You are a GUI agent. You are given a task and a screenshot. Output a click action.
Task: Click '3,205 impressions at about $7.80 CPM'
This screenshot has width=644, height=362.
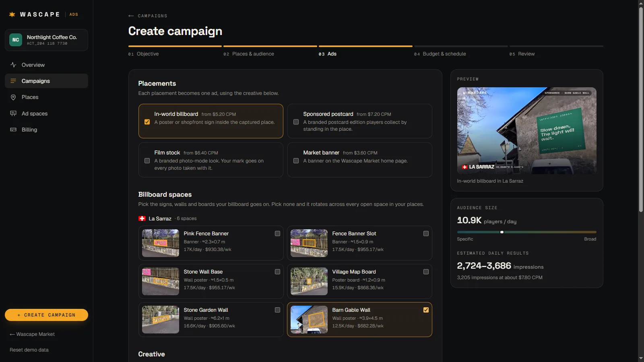coord(500,278)
